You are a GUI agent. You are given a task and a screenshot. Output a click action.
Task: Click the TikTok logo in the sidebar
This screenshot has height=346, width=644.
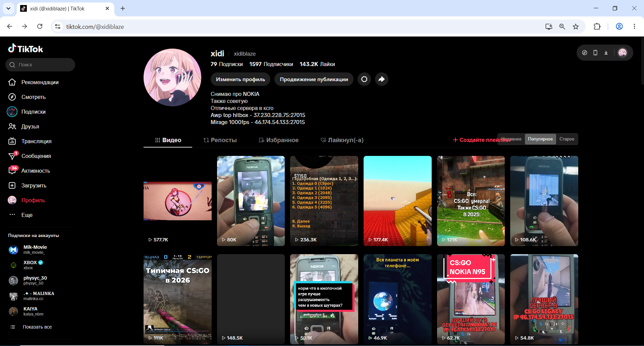click(25, 49)
